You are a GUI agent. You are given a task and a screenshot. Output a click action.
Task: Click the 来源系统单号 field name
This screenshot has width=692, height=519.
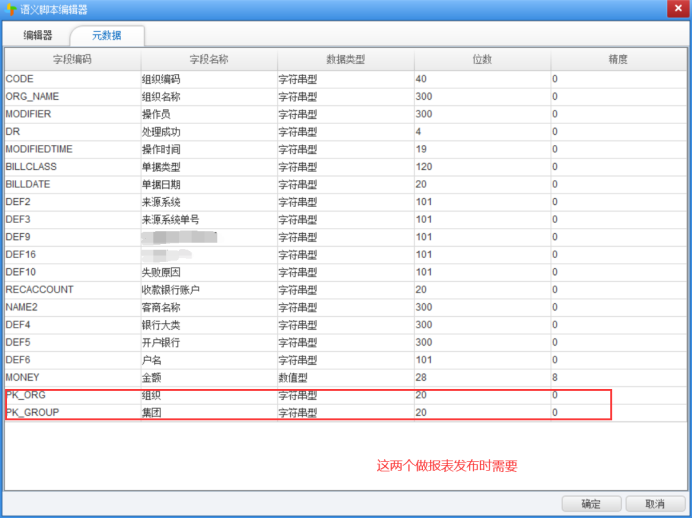tap(170, 220)
